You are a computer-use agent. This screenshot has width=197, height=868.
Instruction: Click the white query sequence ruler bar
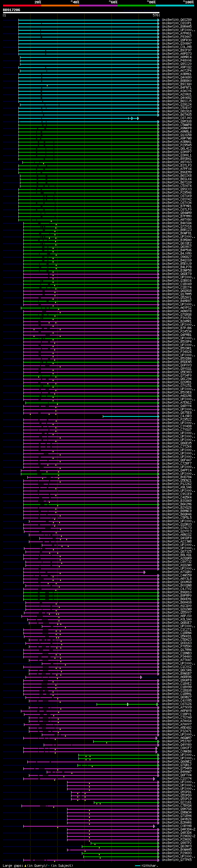tap(81, 13)
